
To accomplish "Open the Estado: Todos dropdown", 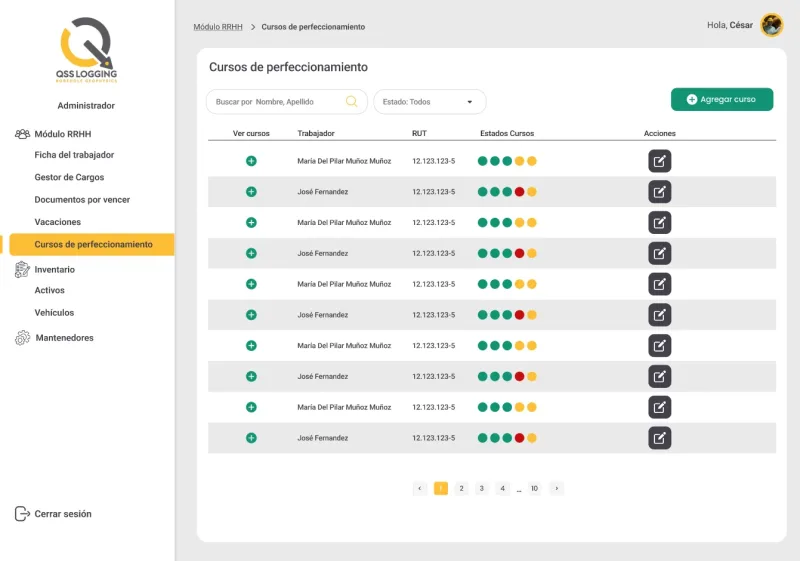I will tap(430, 102).
